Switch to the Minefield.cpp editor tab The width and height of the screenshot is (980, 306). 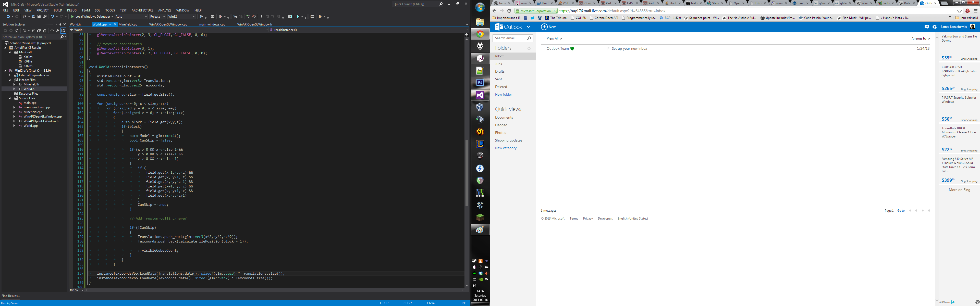[128, 24]
